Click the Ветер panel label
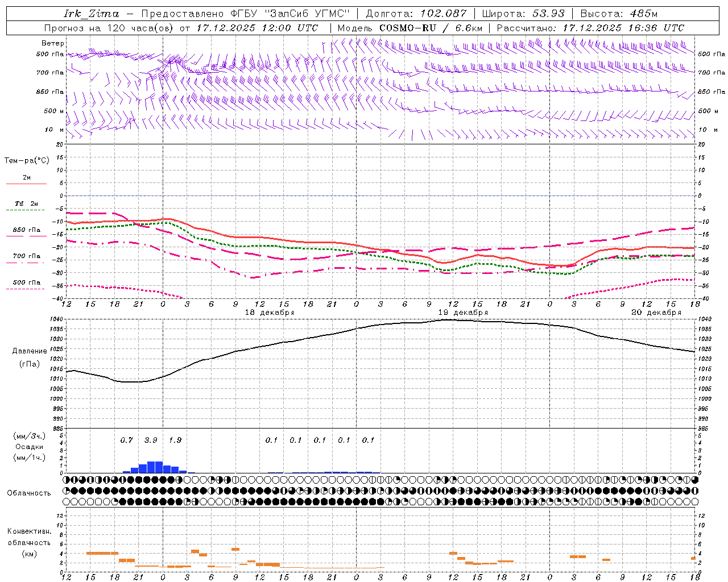Viewport: 728px width, 582px height. click(x=53, y=43)
